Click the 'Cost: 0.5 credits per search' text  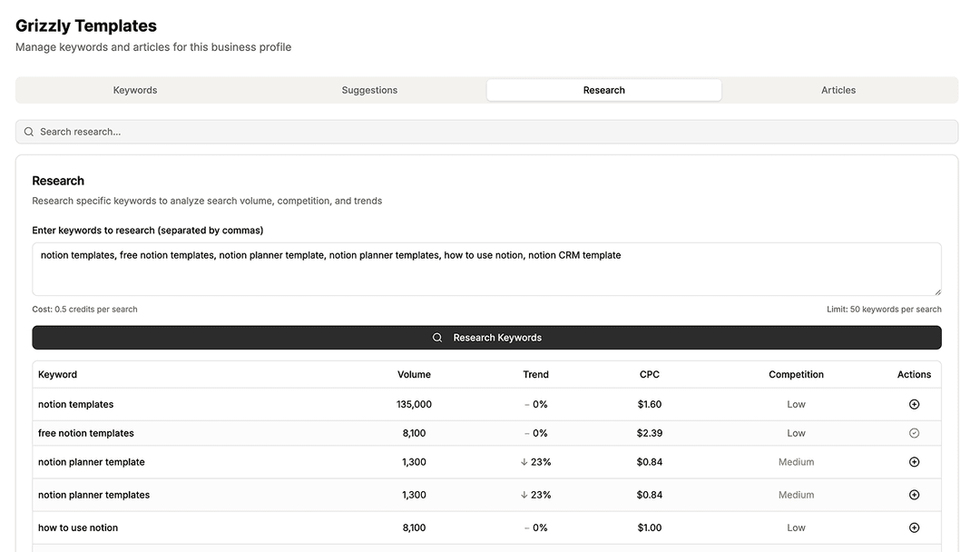(85, 310)
